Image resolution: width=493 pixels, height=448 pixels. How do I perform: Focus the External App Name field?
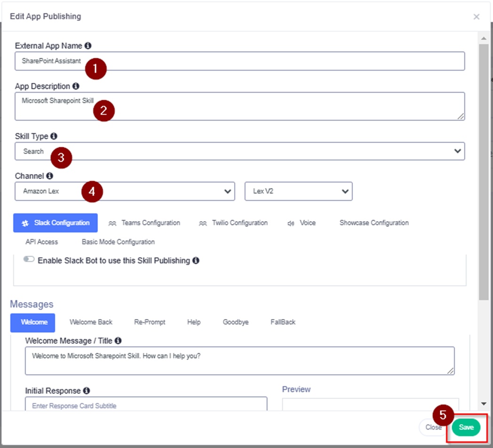coord(239,61)
